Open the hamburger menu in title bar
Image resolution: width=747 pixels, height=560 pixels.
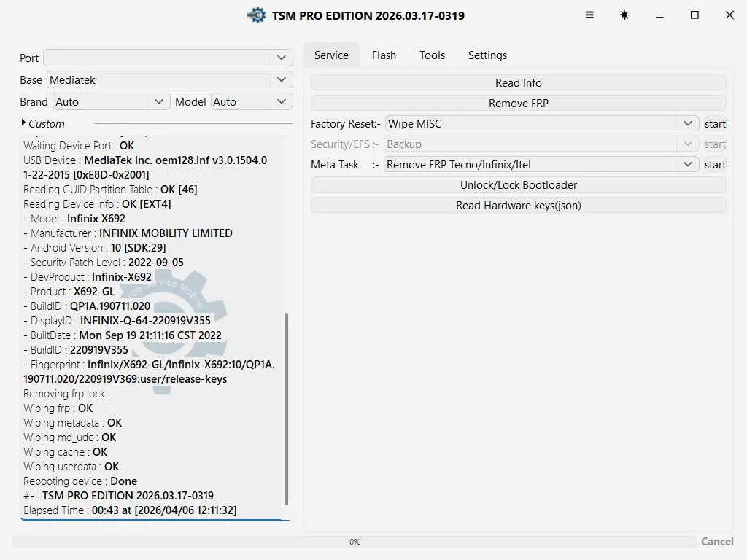click(589, 15)
